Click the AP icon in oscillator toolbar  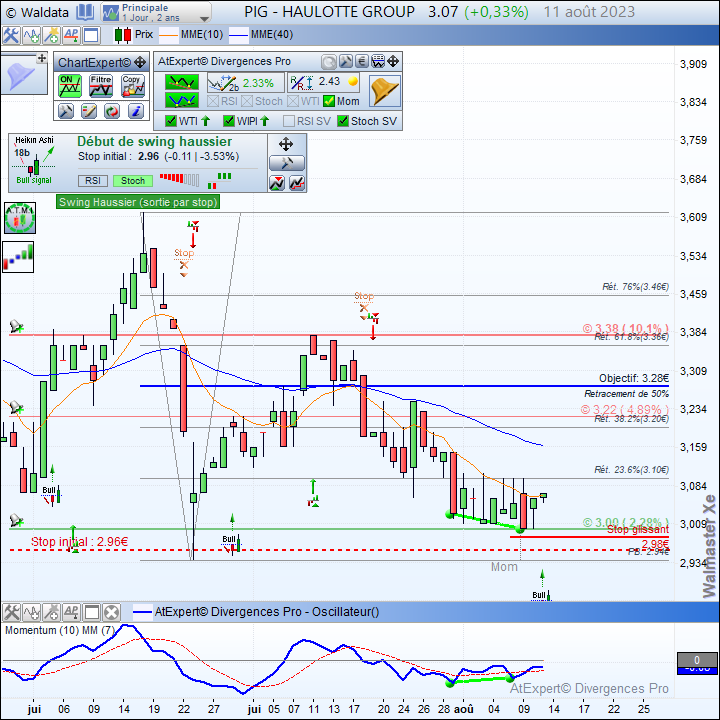click(71, 613)
